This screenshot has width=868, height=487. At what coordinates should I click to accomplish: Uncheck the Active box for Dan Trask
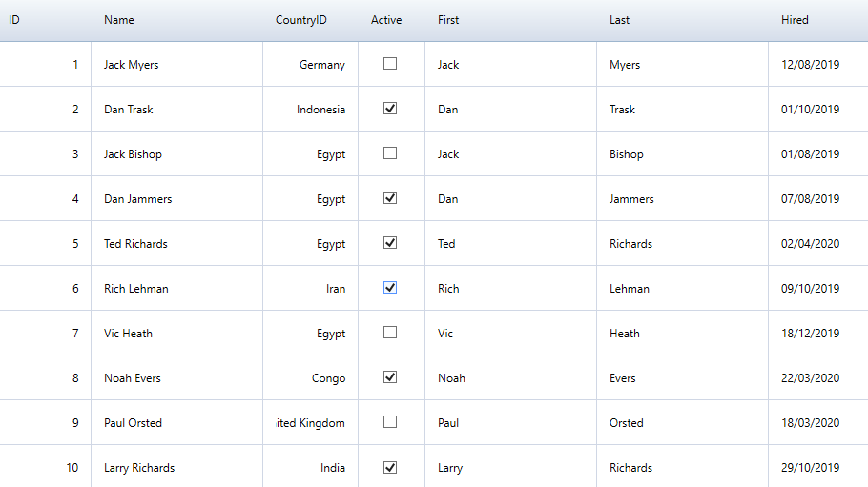coord(390,109)
